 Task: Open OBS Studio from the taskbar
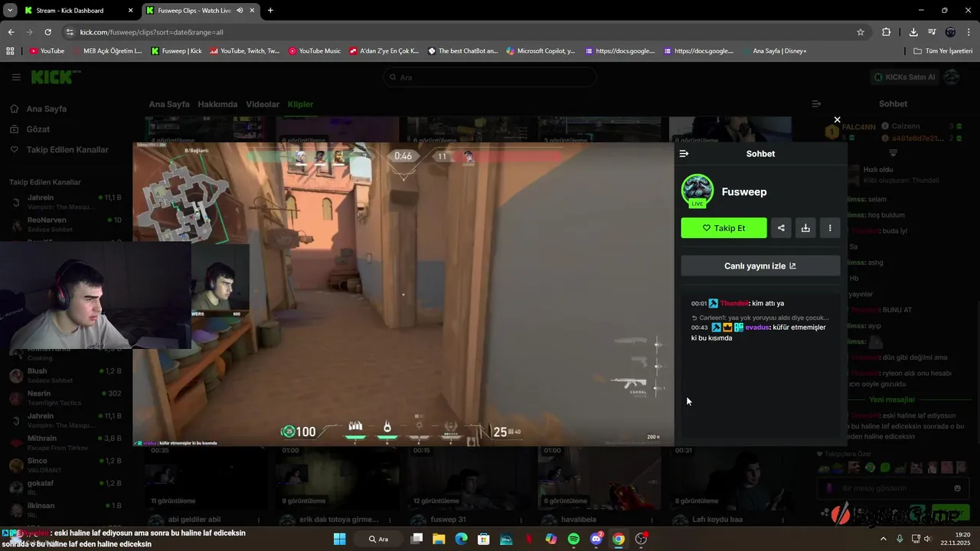point(642,539)
